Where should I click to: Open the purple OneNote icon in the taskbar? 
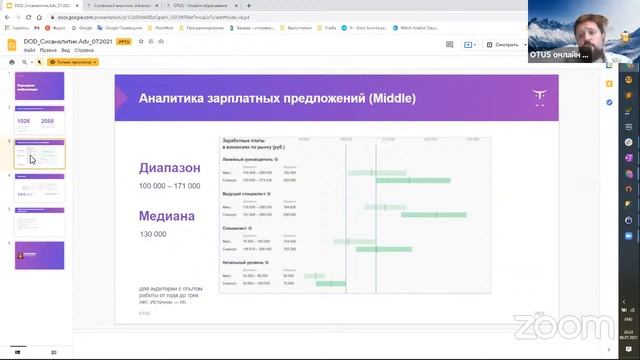[629, 158]
